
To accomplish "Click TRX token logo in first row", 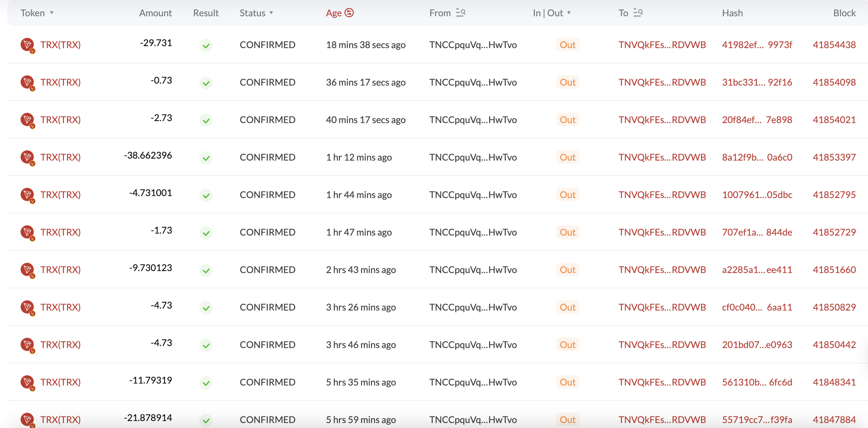I will pos(27,44).
